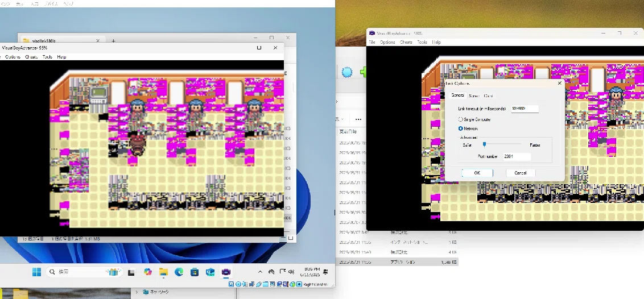644x299 pixels.
Task: Click the Port number field
Action: point(517,156)
